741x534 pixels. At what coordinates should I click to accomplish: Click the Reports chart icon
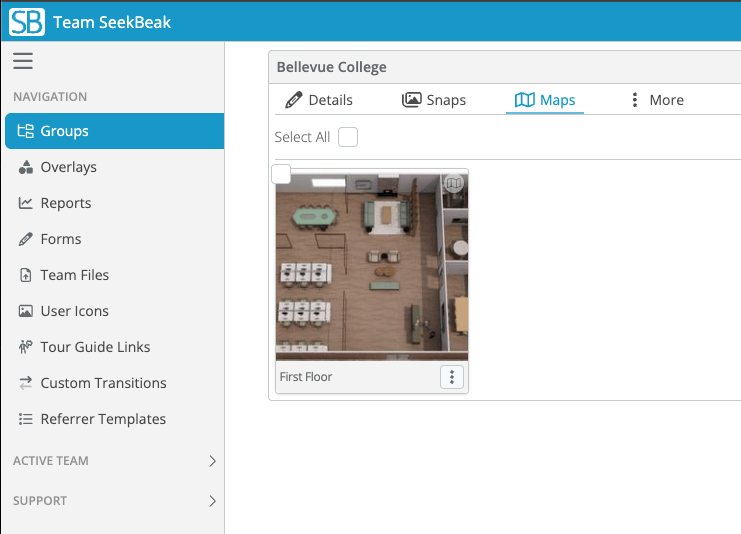[x=26, y=203]
